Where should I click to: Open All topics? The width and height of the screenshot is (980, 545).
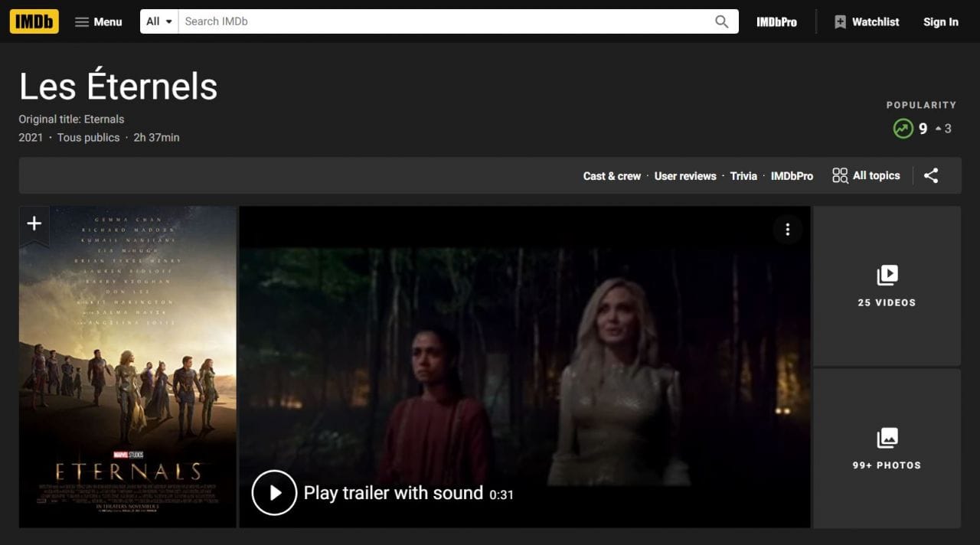click(x=867, y=176)
